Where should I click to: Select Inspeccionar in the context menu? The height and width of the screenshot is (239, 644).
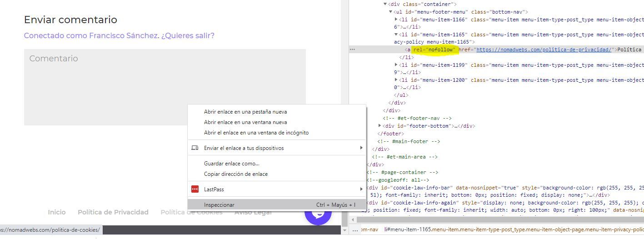click(277, 205)
